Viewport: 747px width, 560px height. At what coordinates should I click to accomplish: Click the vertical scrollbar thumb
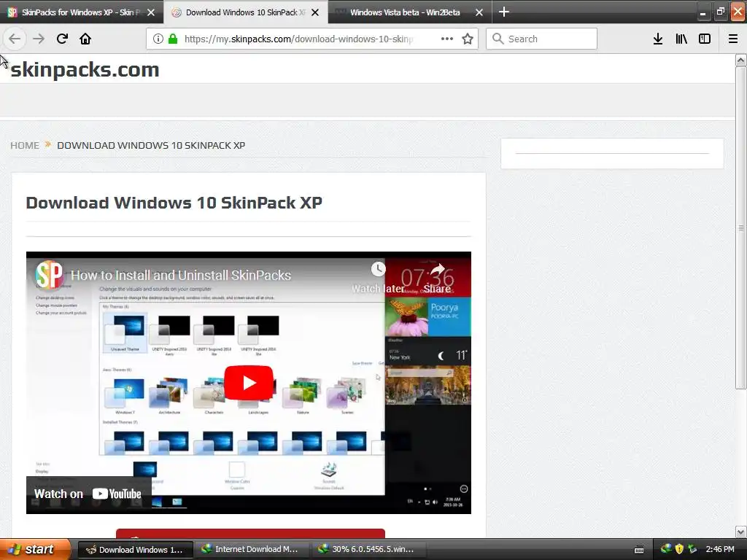740,227
